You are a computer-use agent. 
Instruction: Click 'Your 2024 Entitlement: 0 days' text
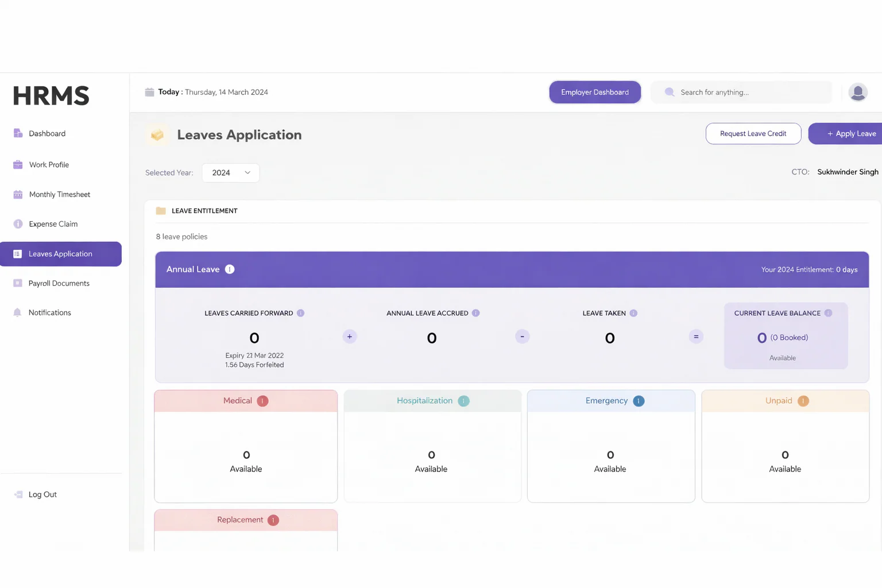tap(809, 269)
